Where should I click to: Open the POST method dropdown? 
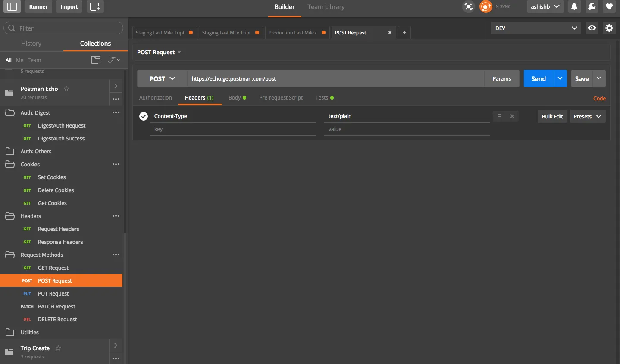(162, 78)
